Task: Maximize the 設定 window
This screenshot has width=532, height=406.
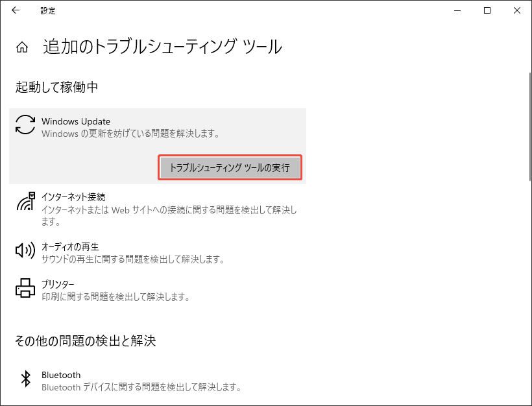Action: tap(487, 10)
